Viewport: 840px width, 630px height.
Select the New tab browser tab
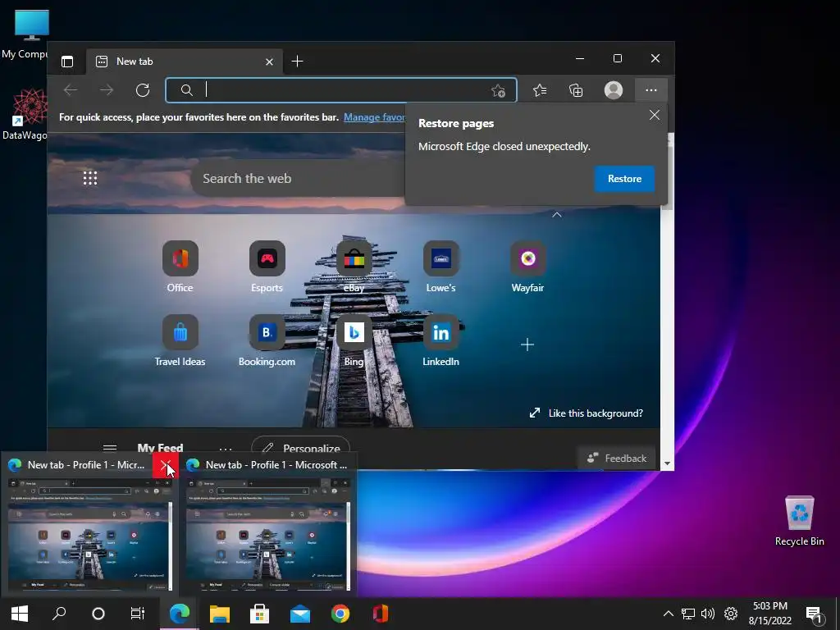(185, 62)
